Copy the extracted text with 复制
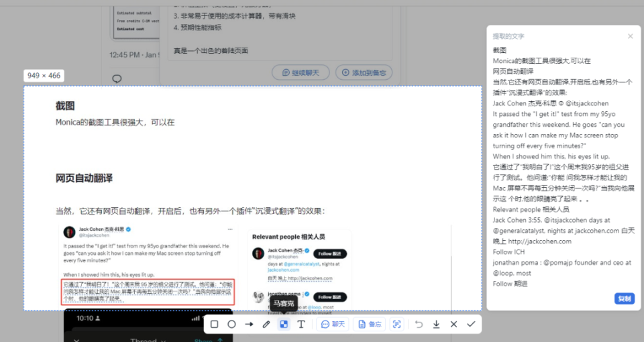 (625, 298)
